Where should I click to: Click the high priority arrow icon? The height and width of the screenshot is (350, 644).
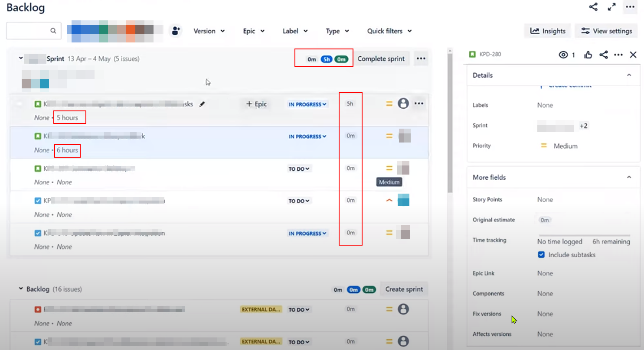coord(389,201)
